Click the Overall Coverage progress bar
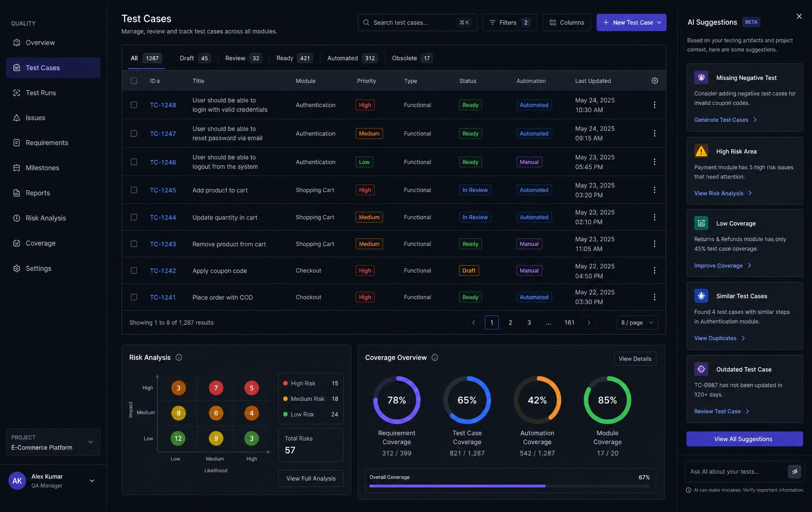812x512 pixels. point(510,486)
